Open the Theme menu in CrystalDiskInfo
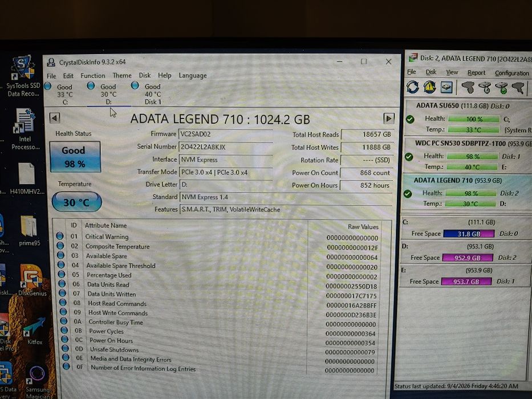Screen dimensions: 532x399 pos(122,75)
